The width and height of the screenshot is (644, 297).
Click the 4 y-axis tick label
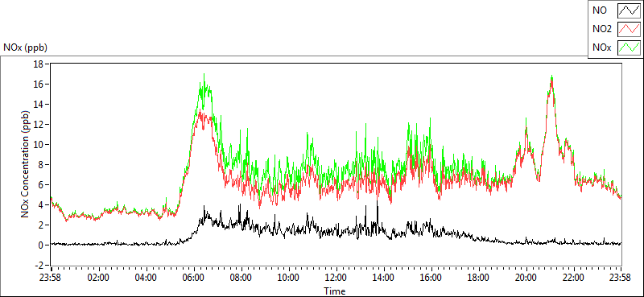coord(41,205)
